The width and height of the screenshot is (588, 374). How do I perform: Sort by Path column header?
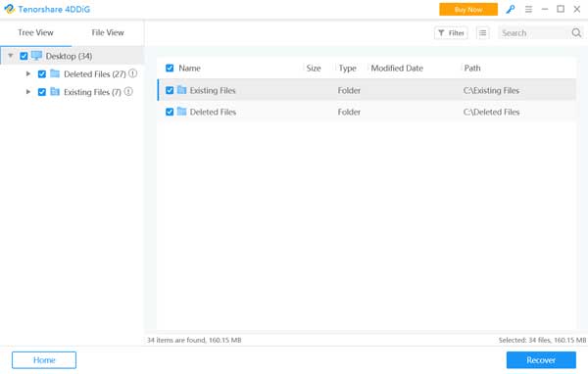pos(472,69)
